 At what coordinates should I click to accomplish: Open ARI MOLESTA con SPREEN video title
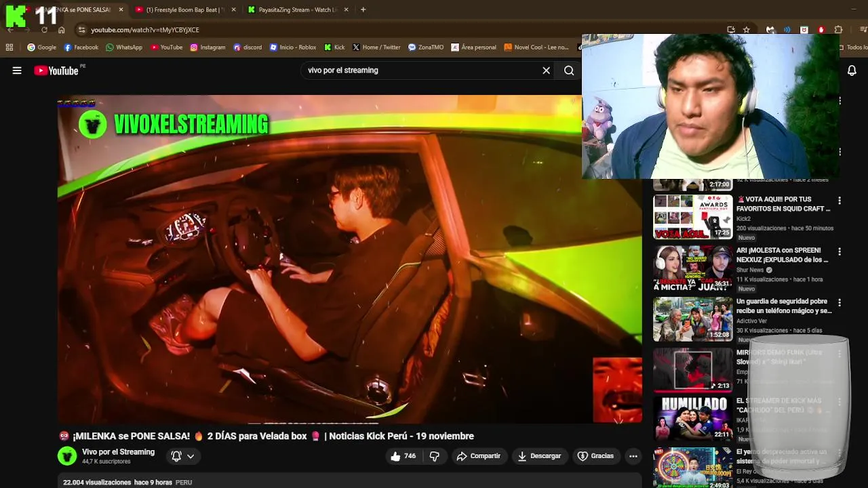(783, 255)
